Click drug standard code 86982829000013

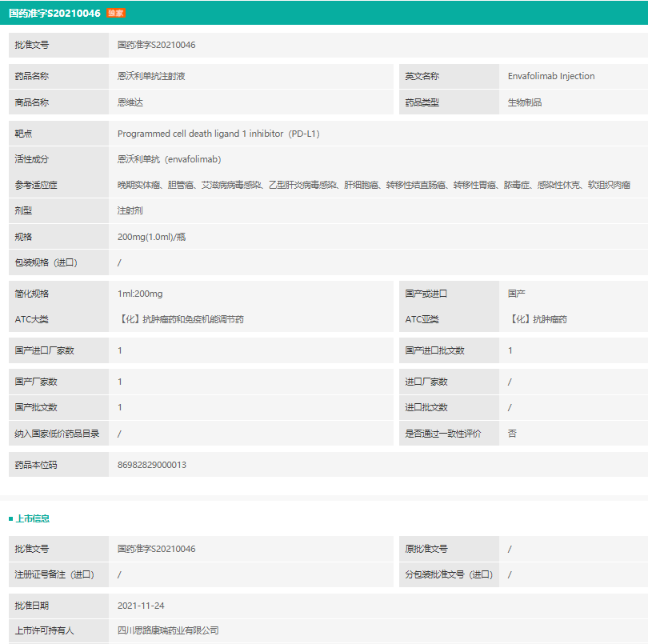point(152,465)
